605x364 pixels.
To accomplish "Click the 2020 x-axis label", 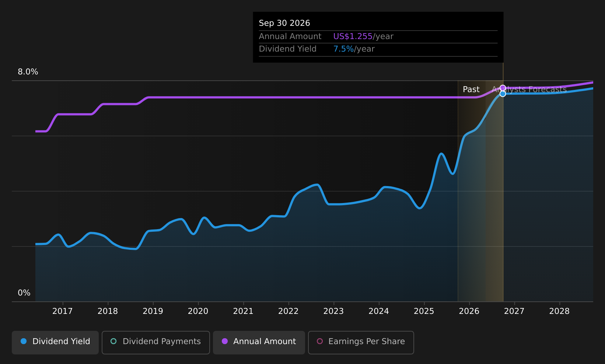I will click(x=198, y=311).
